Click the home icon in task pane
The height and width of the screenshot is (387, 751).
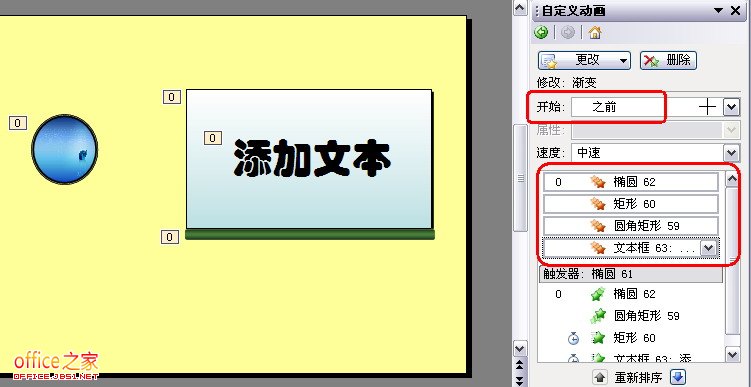(595, 33)
